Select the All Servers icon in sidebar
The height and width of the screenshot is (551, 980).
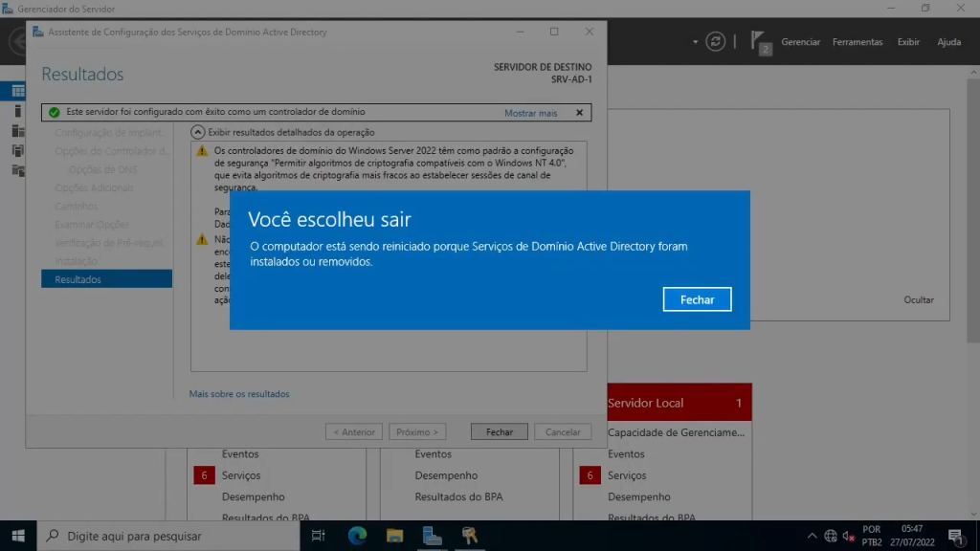point(17,130)
